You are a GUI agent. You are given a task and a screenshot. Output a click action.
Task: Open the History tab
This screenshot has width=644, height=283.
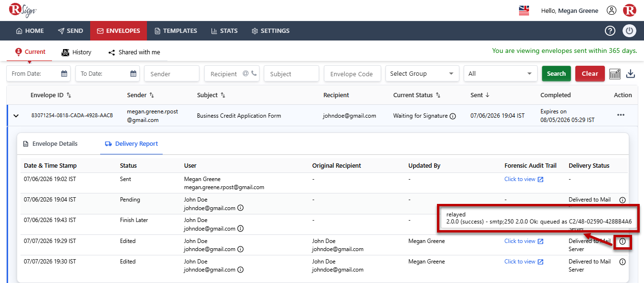76,52
